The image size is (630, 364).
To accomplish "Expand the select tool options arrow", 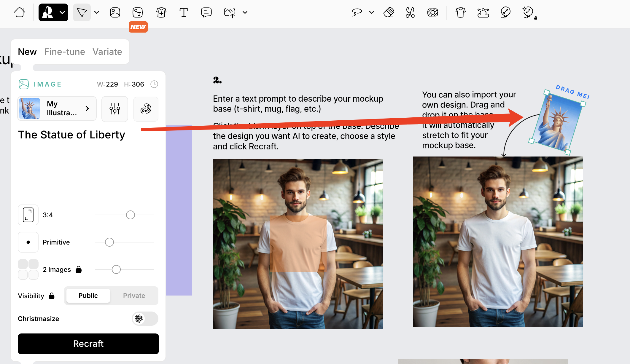I will point(97,12).
